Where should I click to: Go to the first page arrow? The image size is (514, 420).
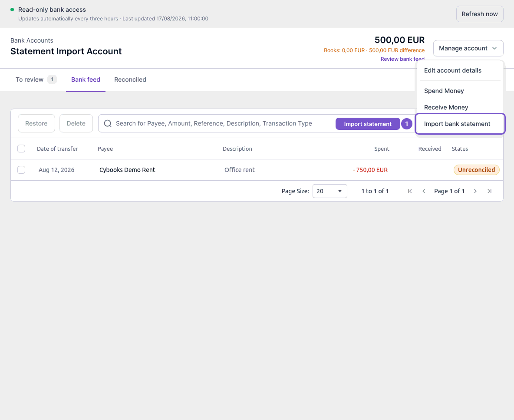[410, 191]
